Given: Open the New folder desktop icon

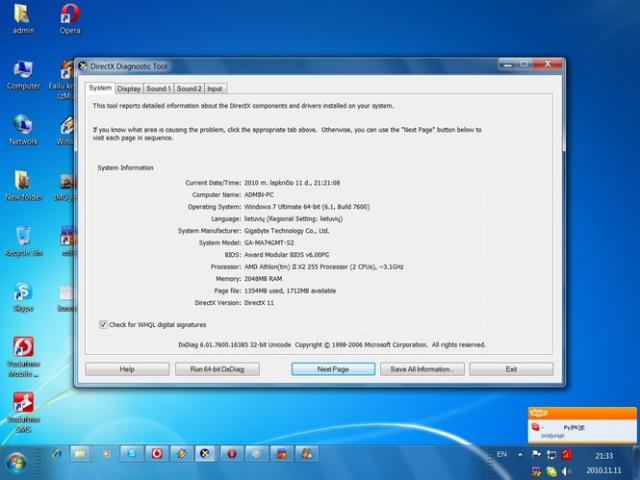Looking at the screenshot, I should pos(22,183).
